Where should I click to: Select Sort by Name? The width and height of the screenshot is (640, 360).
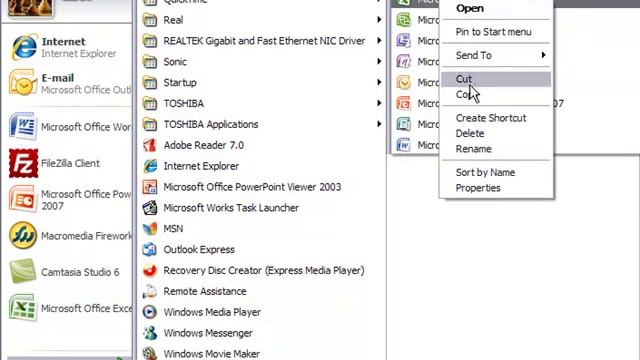(x=496, y=172)
